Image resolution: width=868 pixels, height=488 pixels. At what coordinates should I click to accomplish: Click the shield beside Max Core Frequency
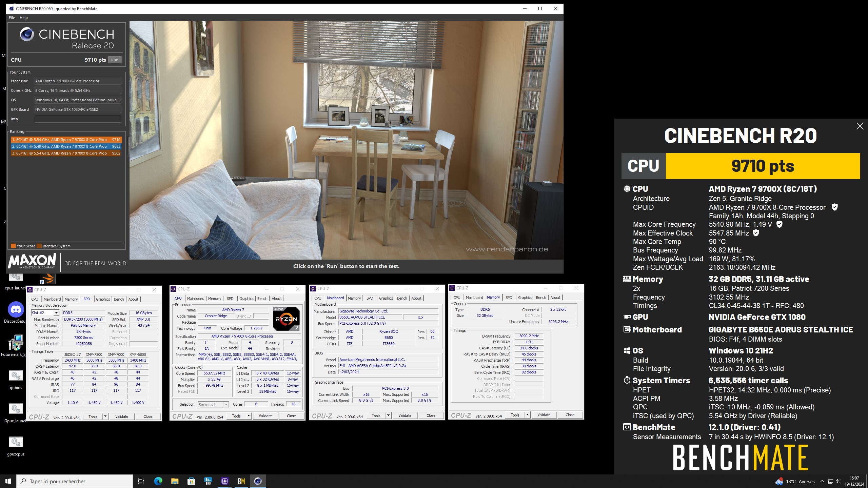pos(779,224)
